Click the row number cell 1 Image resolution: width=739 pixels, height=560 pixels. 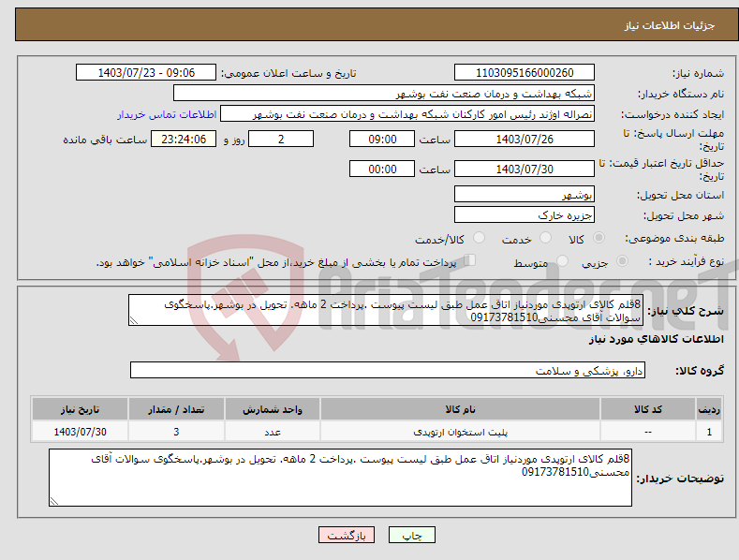pos(709,432)
